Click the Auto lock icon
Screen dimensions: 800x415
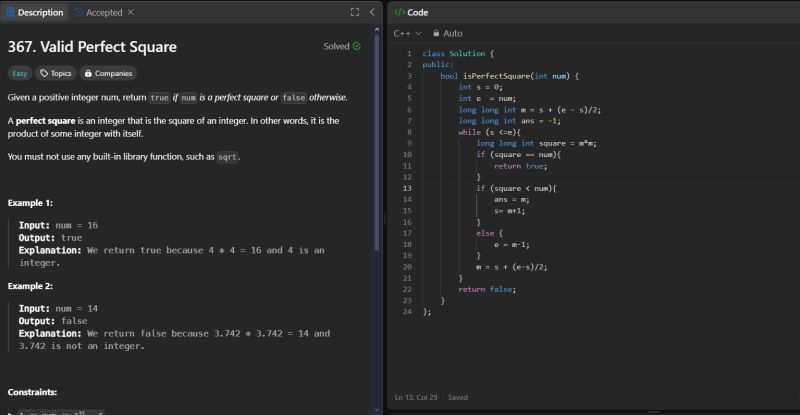coord(435,33)
